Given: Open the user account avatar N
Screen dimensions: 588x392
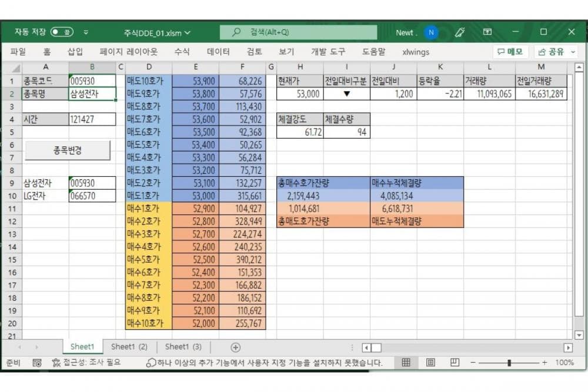Looking at the screenshot, I should point(431,32).
